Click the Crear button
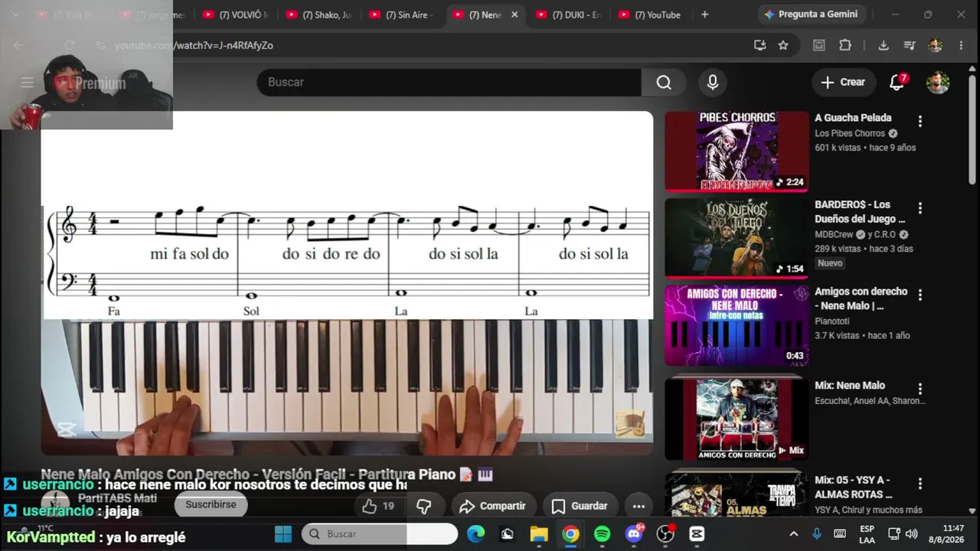The image size is (980, 551). [843, 83]
